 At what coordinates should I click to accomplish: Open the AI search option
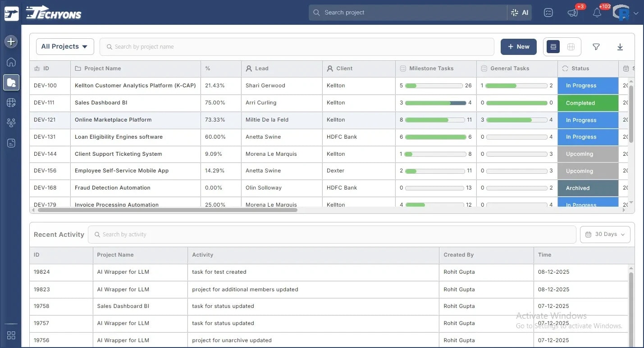520,12
